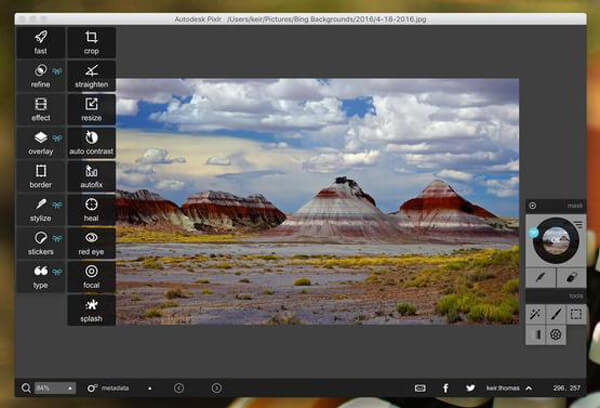
Task: Open the focal blur tool
Action: [91, 276]
